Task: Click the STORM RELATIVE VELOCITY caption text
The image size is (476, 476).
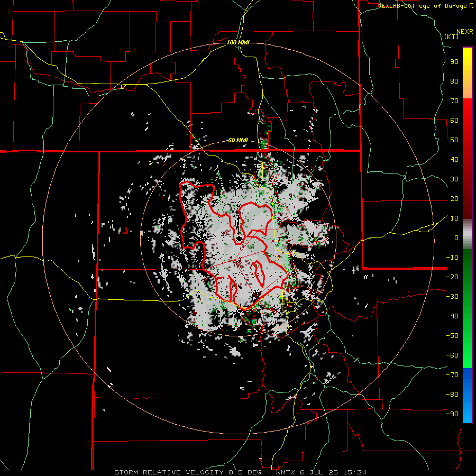Action: [x=169, y=472]
